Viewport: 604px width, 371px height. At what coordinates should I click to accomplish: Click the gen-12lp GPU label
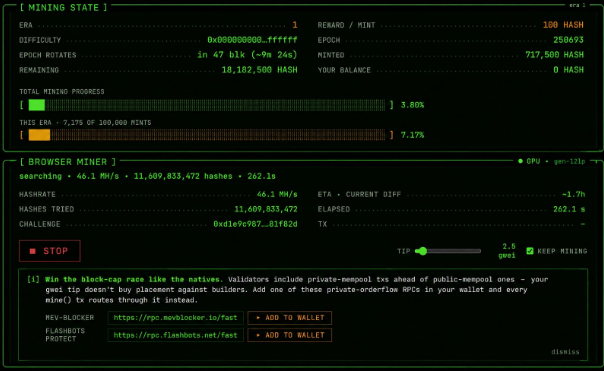[569, 161]
